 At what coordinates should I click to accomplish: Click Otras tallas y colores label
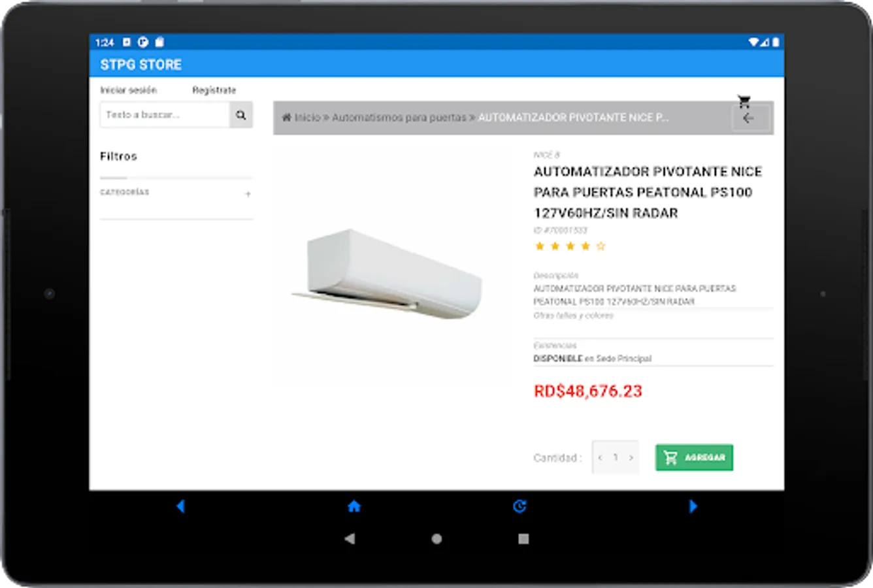coord(573,316)
